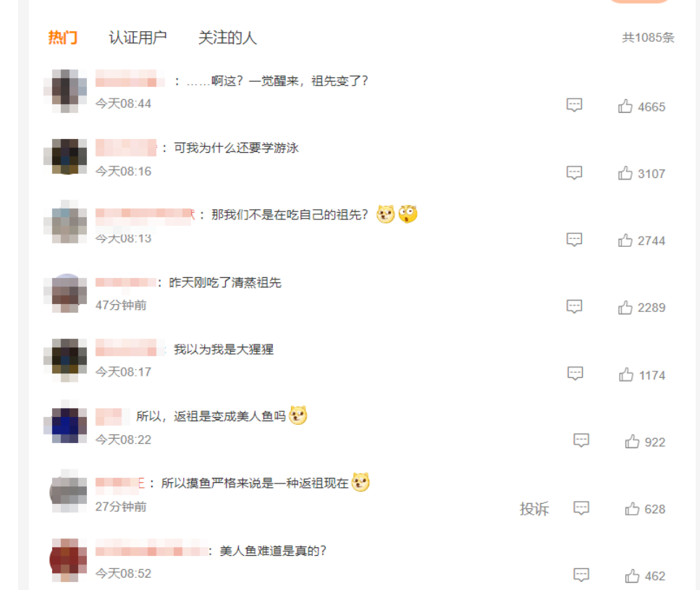
Task: Click reply icon on the 2744-likes comment
Action: pyautogui.click(x=574, y=240)
